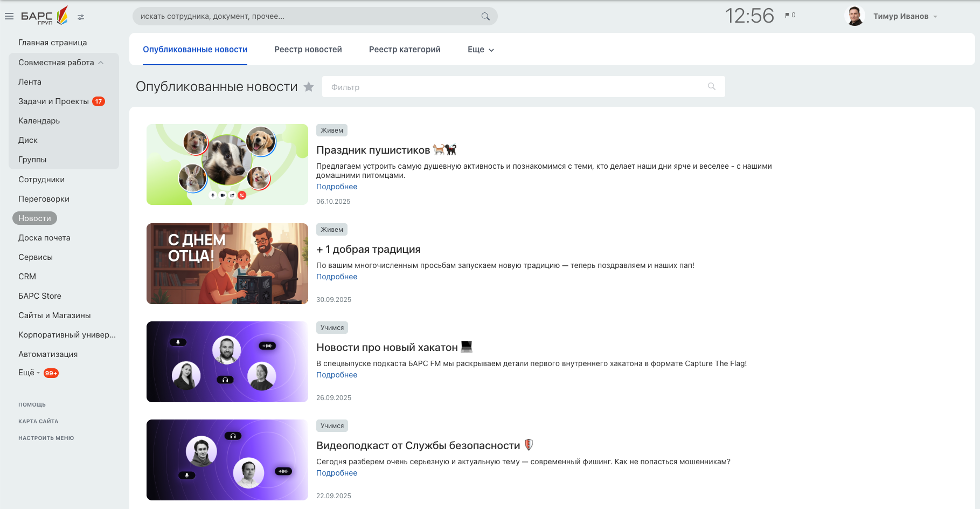Open the hamburger menu at top left

[9, 16]
